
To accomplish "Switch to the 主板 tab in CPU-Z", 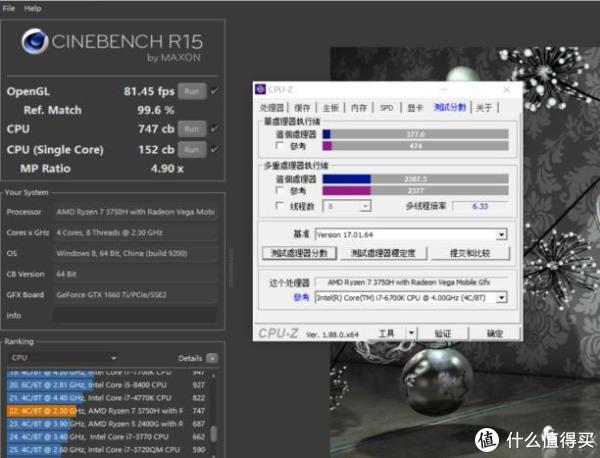I will click(331, 108).
